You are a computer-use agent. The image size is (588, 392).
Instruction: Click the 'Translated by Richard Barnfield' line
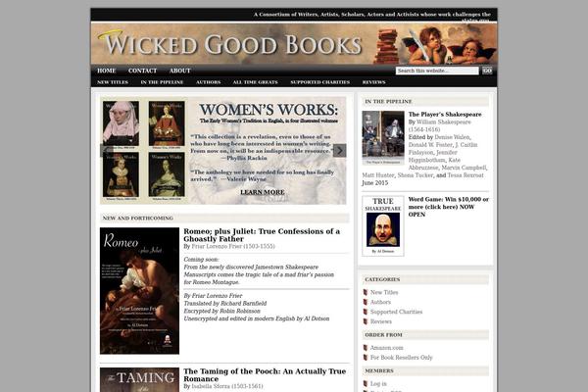click(x=225, y=303)
